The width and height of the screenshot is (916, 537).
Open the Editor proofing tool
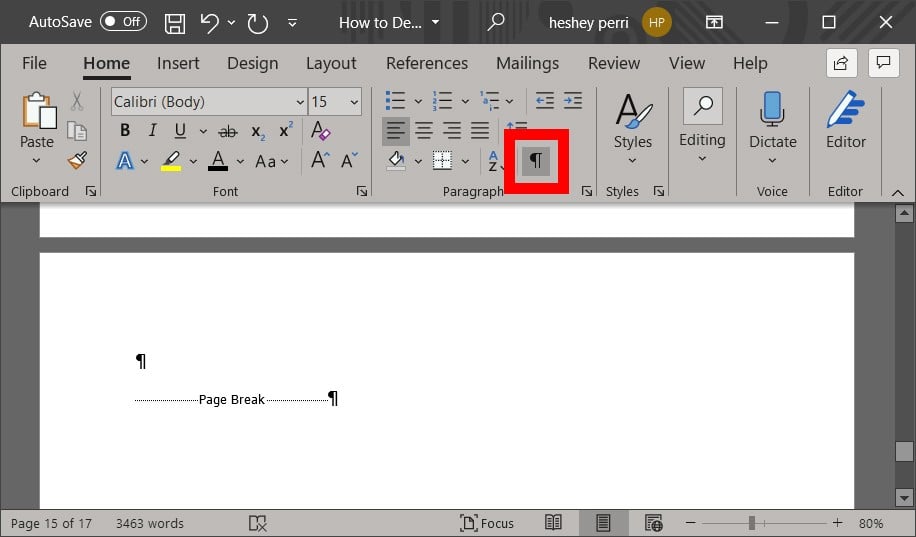pyautogui.click(x=845, y=122)
